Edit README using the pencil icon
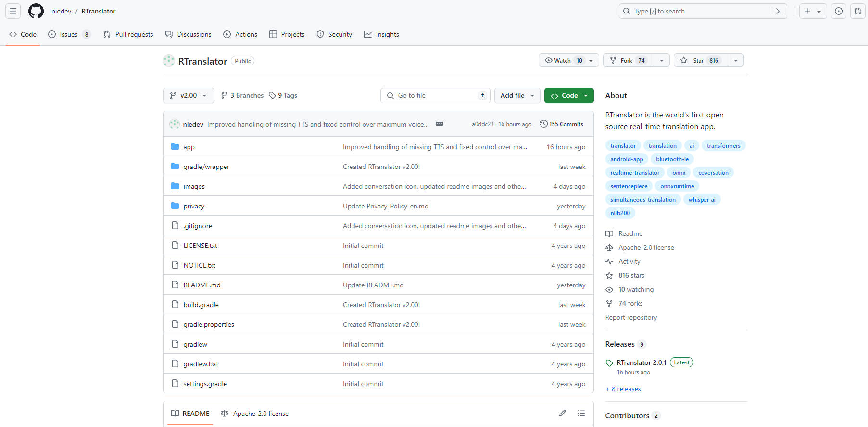 tap(563, 413)
